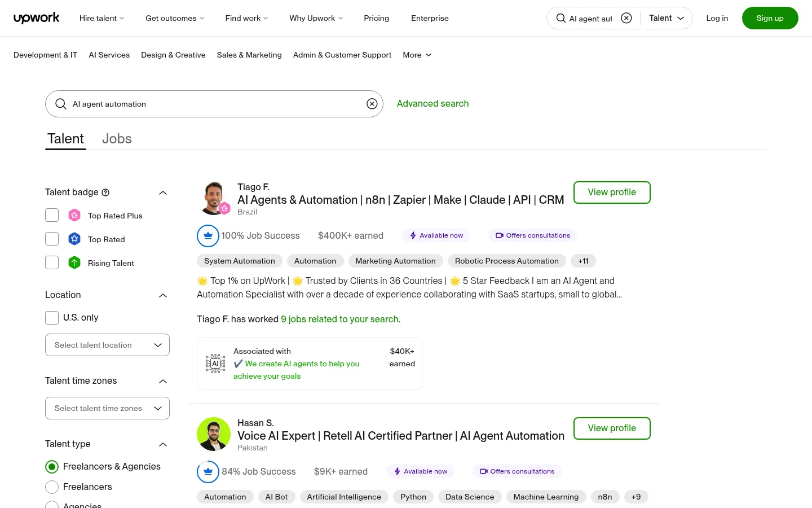Click Hasan's 'Offers consultations' video badge
This screenshot has height=508, width=812.
click(x=517, y=471)
